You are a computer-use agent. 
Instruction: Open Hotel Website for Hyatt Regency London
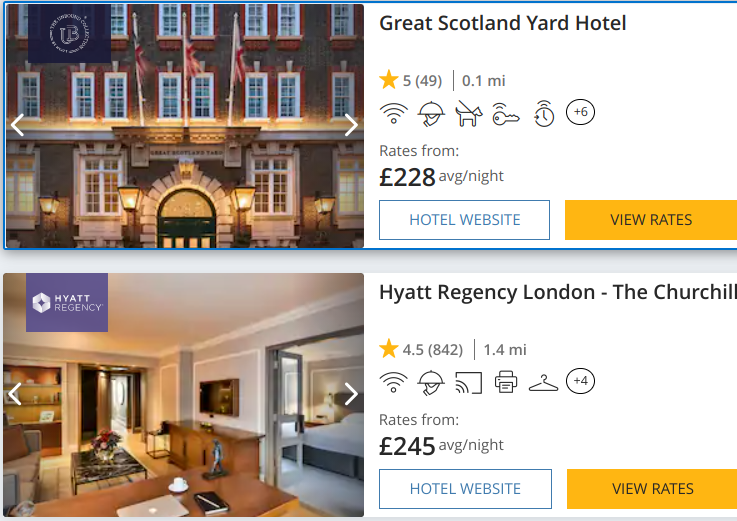(465, 489)
